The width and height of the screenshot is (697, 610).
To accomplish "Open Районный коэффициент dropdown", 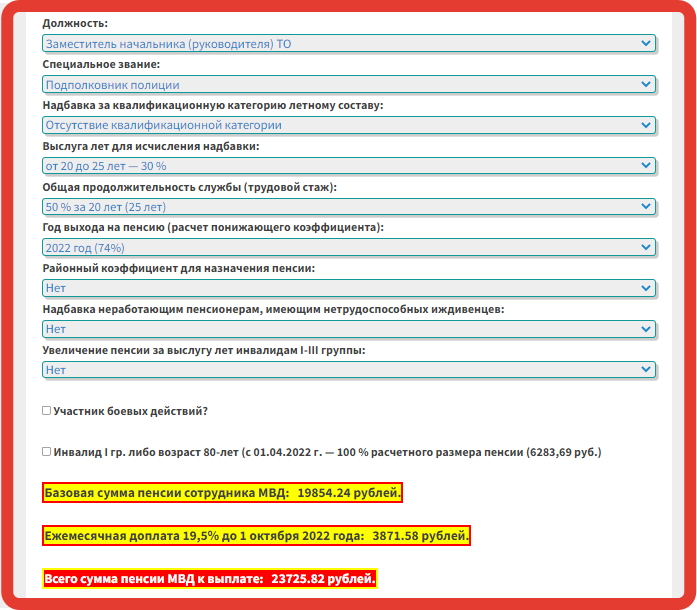I will 349,289.
